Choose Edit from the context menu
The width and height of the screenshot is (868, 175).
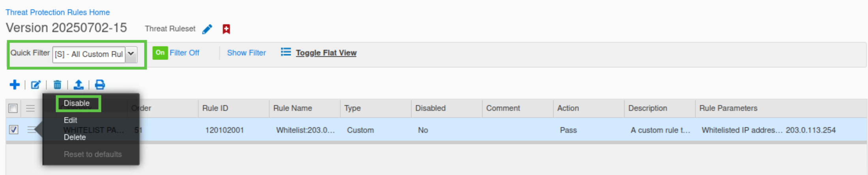click(71, 120)
